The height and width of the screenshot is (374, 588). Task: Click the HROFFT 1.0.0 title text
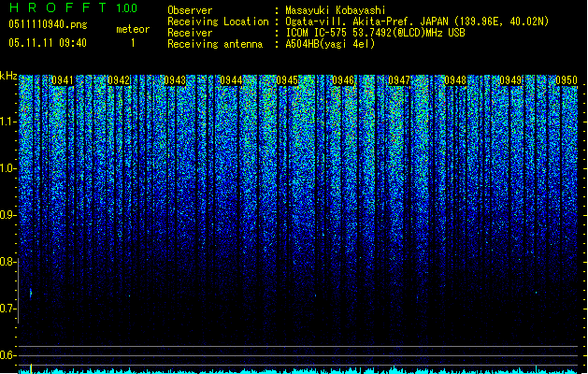[74, 7]
